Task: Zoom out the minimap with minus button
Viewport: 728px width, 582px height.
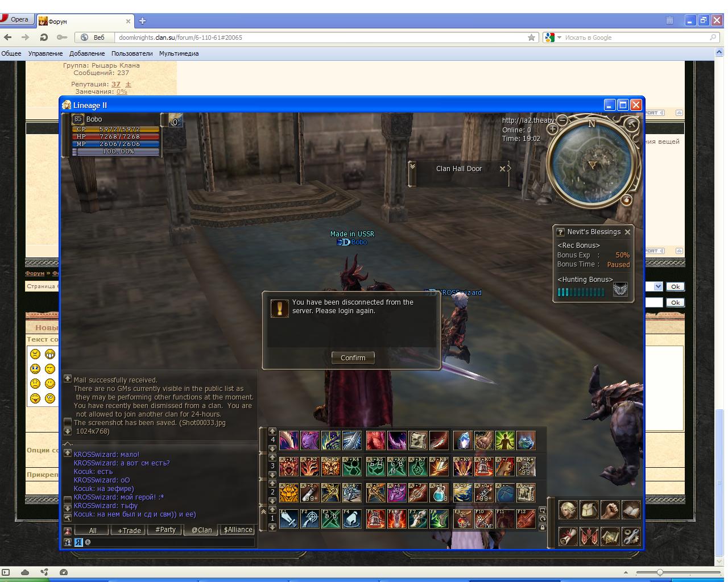Action: (x=562, y=120)
